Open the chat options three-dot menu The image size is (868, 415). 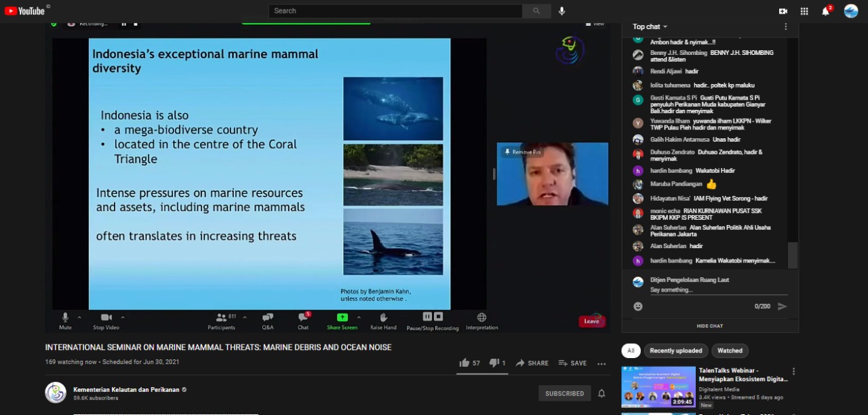click(786, 26)
